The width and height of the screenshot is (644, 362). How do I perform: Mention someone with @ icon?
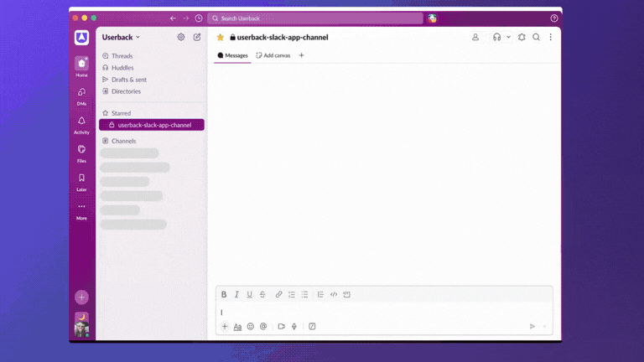(x=263, y=326)
